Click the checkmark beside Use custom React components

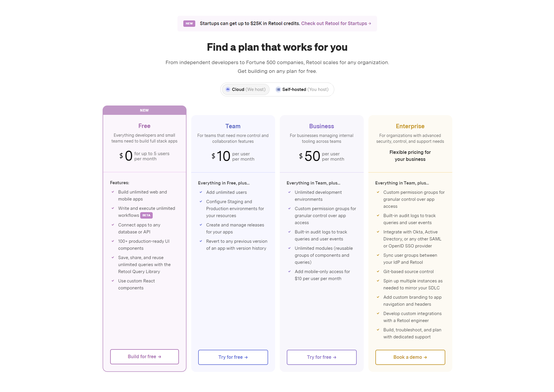click(x=113, y=281)
